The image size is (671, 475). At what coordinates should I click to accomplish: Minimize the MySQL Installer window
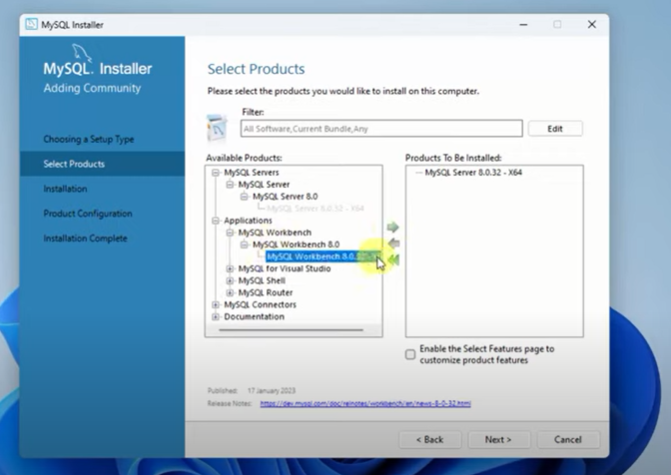(523, 24)
